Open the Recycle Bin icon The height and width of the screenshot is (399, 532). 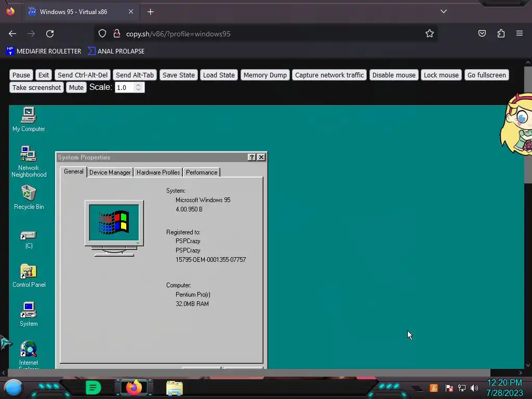click(29, 197)
